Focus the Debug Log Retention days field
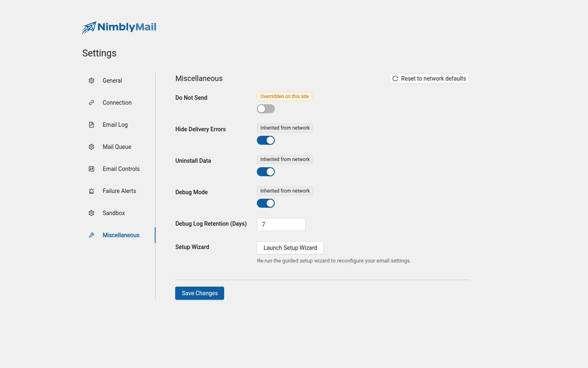 coord(281,224)
